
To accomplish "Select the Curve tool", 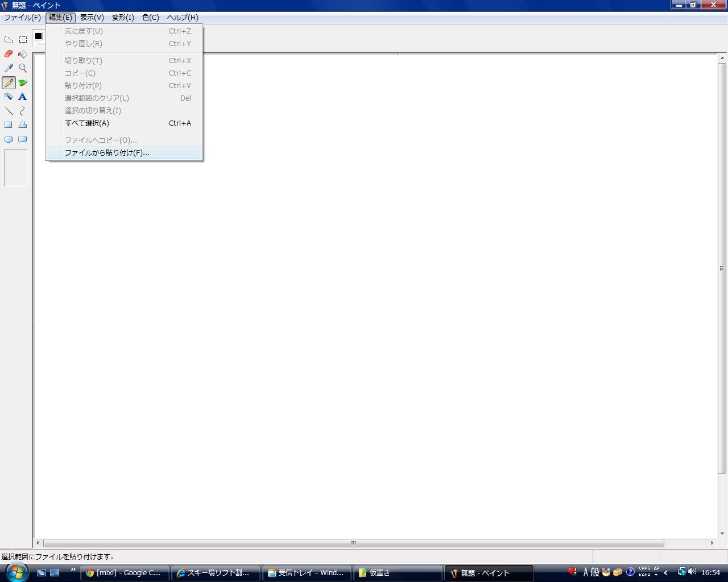I will pos(23,111).
